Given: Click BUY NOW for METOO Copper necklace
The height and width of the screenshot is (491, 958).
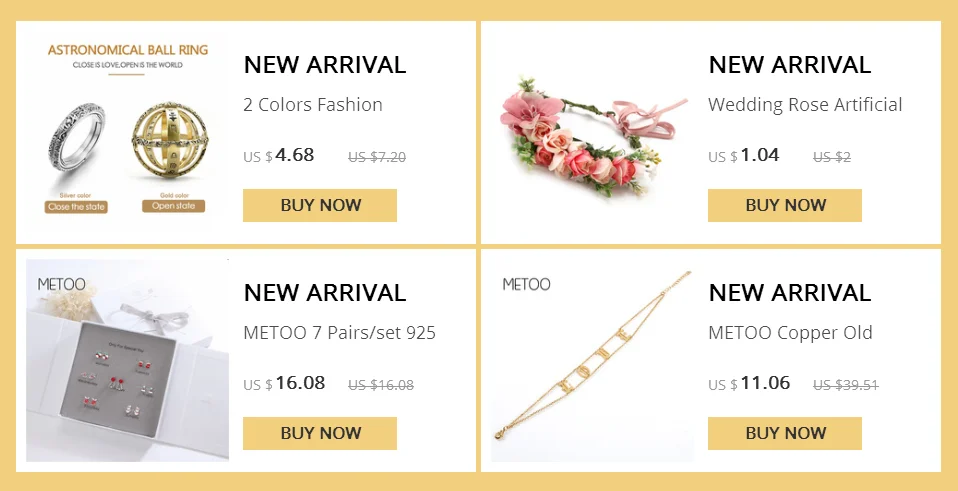Looking at the screenshot, I should click(x=784, y=433).
